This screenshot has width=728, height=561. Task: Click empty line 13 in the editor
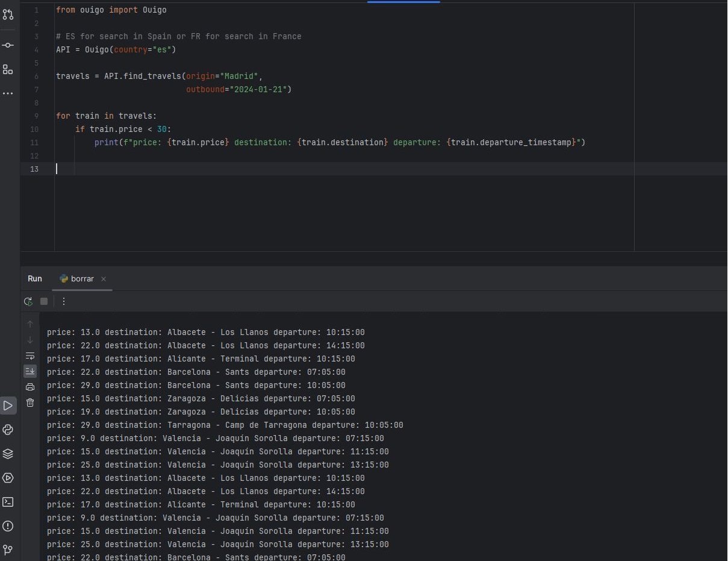pos(241,169)
